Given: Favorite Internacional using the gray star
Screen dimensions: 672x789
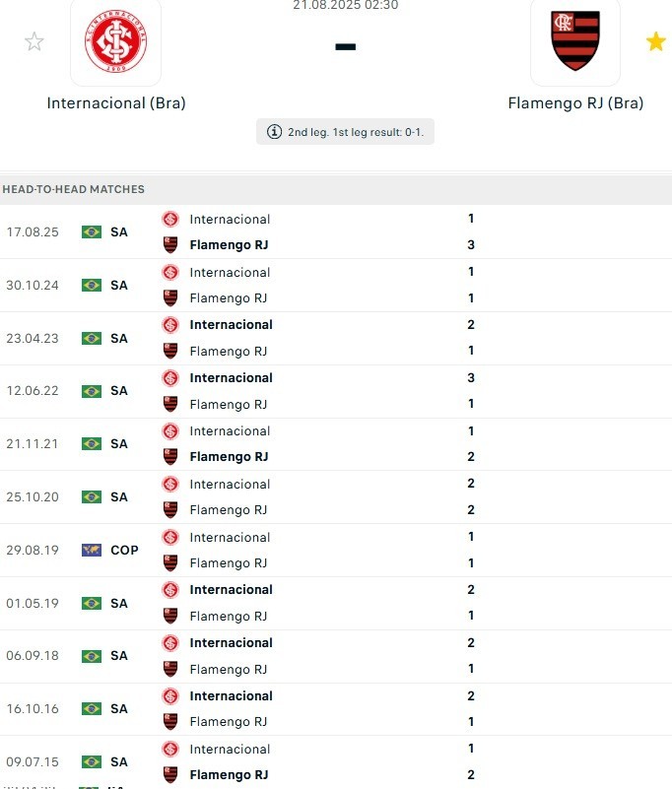Looking at the screenshot, I should pyautogui.click(x=34, y=41).
